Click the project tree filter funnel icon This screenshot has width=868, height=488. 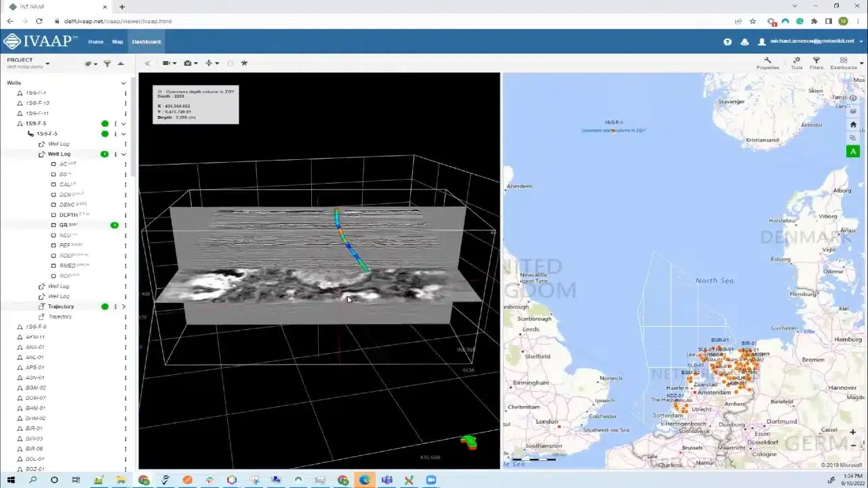click(107, 64)
